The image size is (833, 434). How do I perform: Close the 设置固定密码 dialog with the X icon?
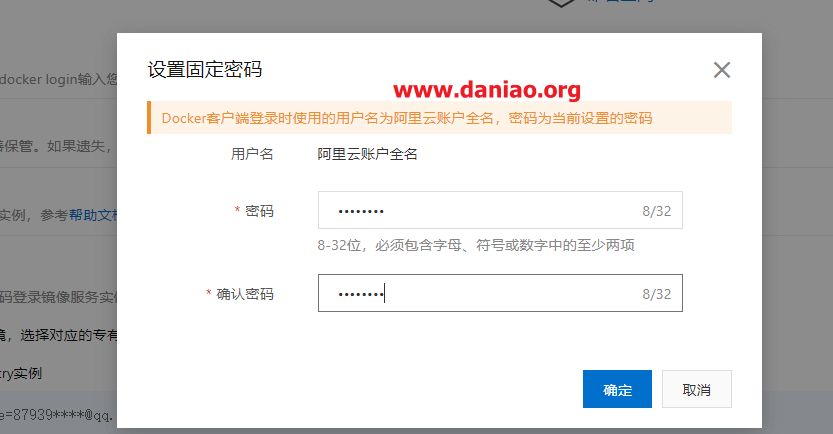coord(721,70)
